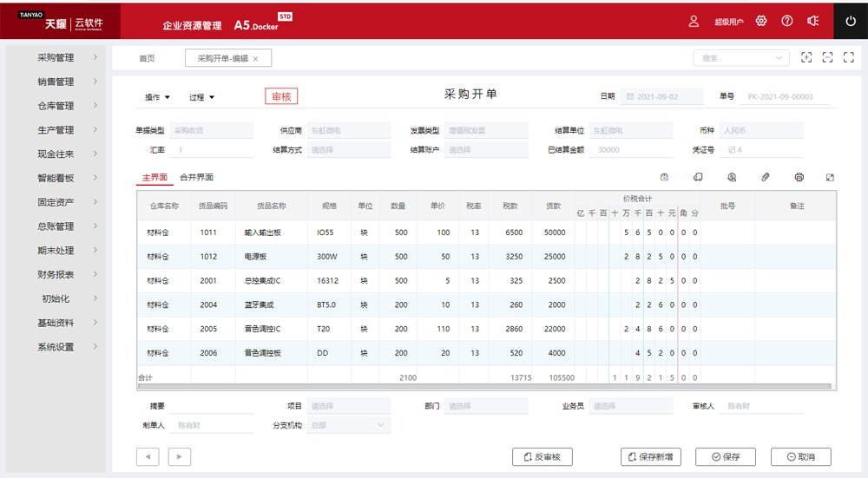Close the 采购开单-编辑 tab

255,58
